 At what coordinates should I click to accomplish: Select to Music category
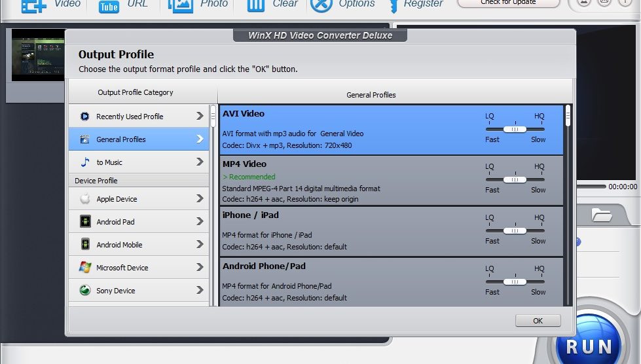(x=139, y=162)
